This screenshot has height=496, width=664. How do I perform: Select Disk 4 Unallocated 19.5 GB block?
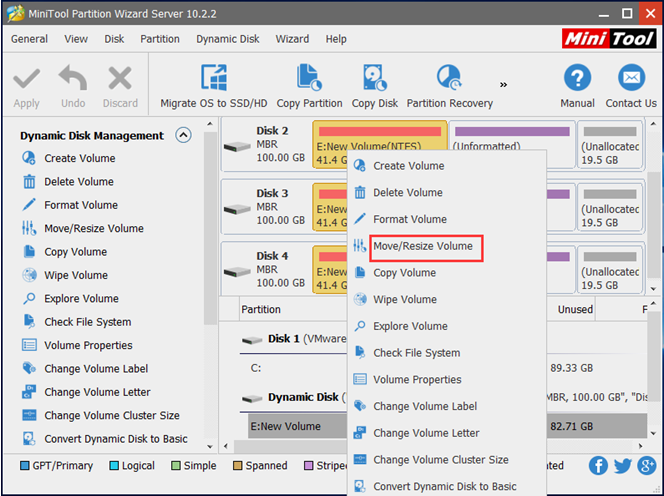pyautogui.click(x=610, y=269)
